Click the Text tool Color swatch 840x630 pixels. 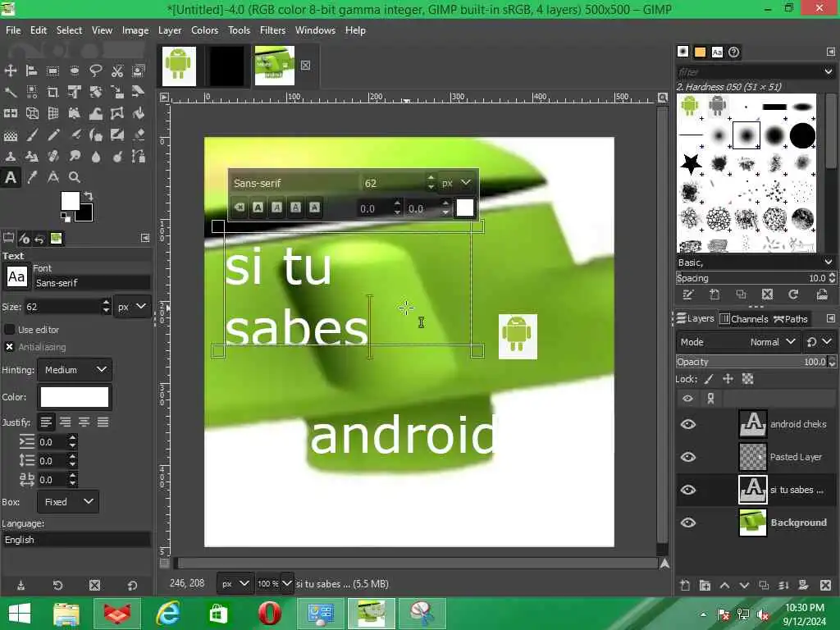pos(75,398)
